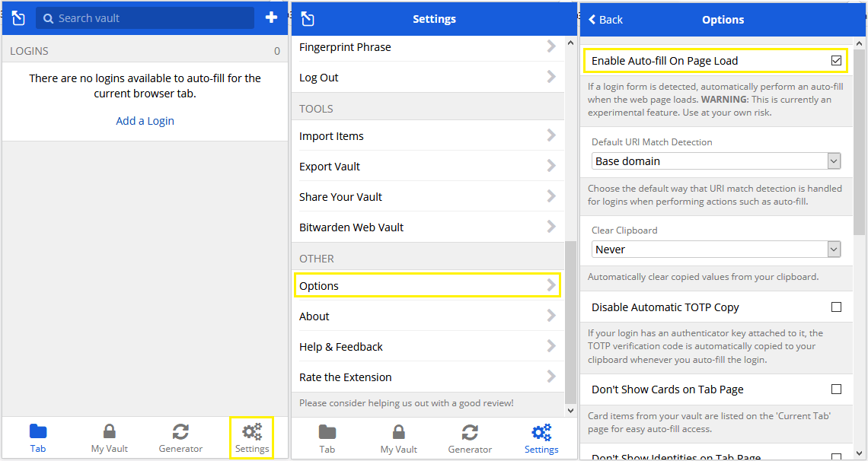
Task: Click the pop-out icon beside Search vault
Action: click(18, 18)
